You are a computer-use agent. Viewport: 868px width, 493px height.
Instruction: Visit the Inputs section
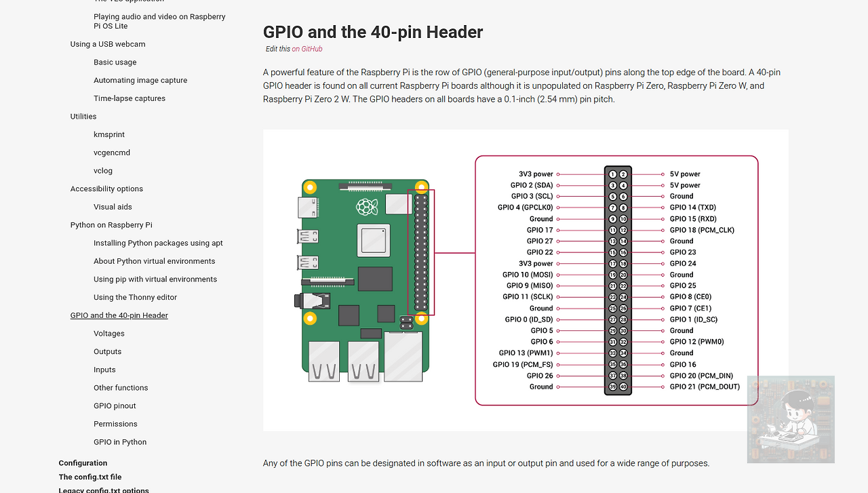coord(104,370)
